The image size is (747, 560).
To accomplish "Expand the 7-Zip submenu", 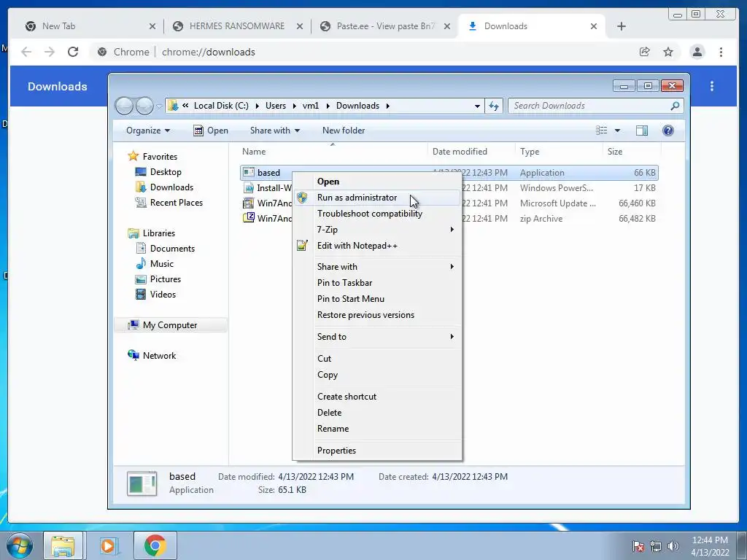I will click(x=376, y=230).
